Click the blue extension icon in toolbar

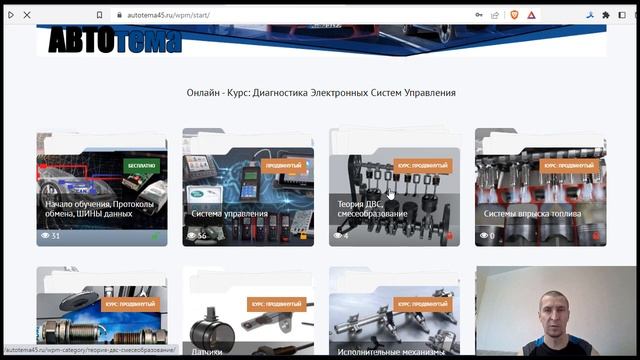point(590,15)
